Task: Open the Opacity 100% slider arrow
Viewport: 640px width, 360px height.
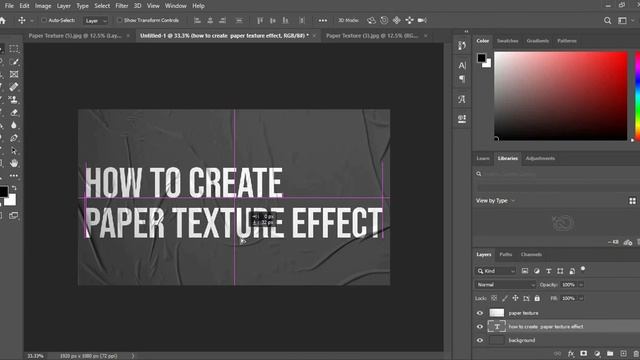Action: coord(581,284)
